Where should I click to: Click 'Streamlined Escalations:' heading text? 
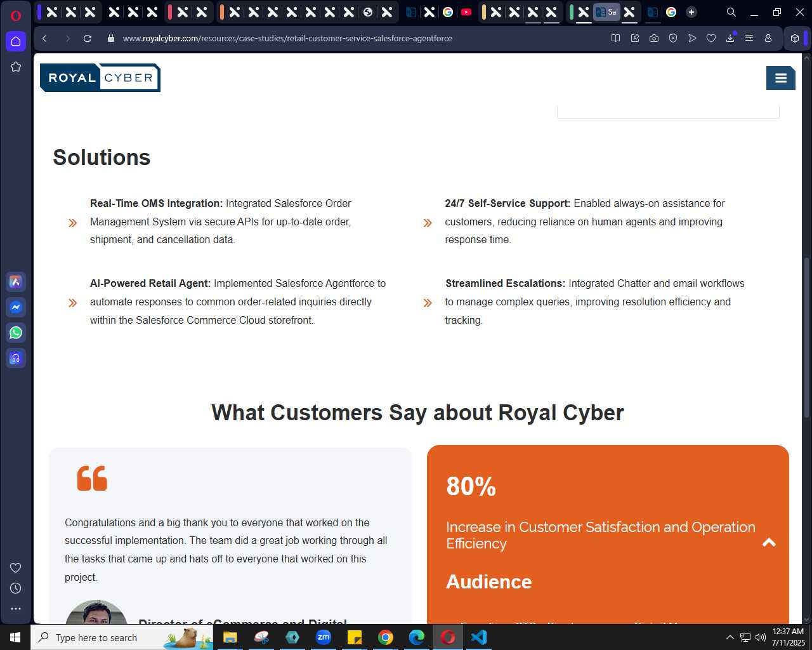(x=505, y=283)
